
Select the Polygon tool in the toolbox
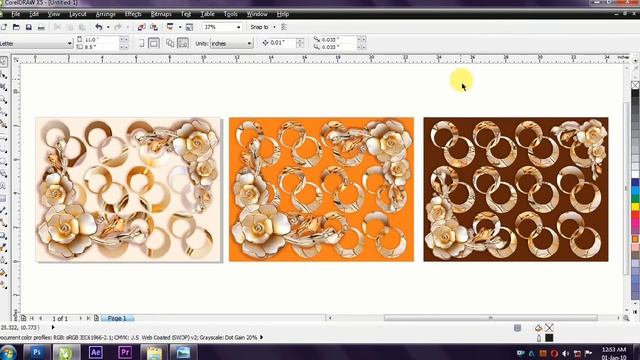point(3,162)
